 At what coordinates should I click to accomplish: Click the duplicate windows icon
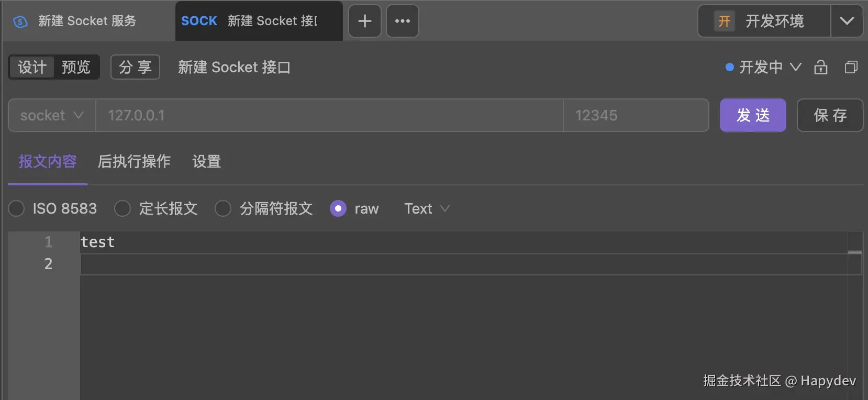point(851,67)
